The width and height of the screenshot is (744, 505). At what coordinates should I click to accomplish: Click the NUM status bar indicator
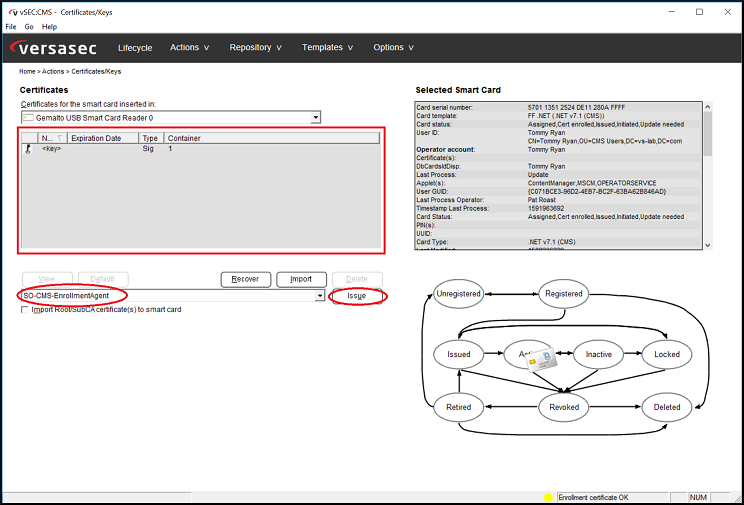(698, 497)
